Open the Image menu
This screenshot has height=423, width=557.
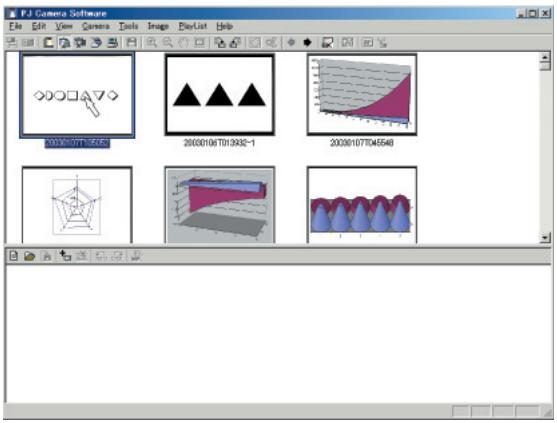(158, 26)
